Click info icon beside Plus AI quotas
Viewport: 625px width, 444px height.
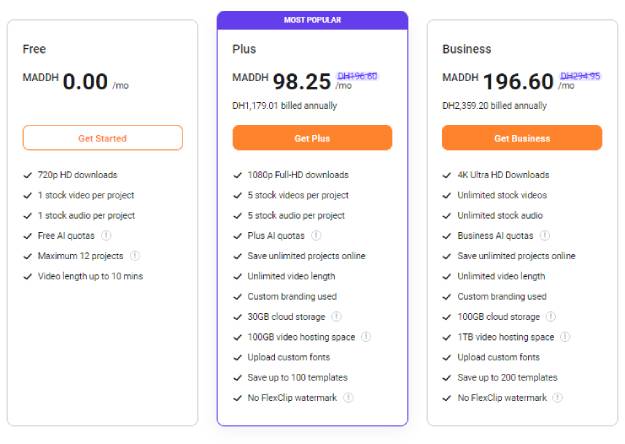[x=316, y=236]
